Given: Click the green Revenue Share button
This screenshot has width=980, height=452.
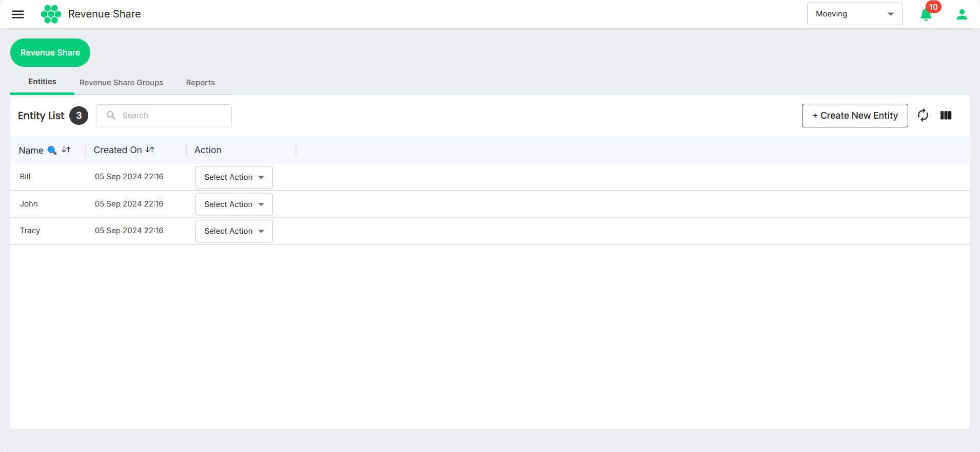Looking at the screenshot, I should pyautogui.click(x=50, y=52).
